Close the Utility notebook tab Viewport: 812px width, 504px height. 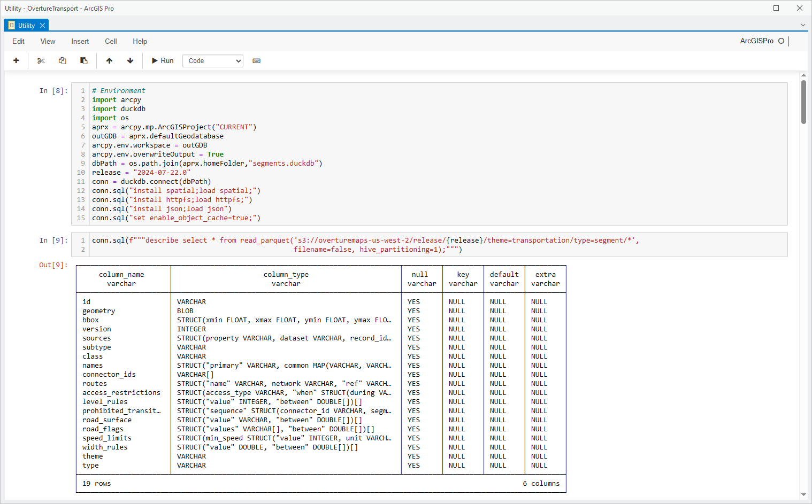pyautogui.click(x=43, y=26)
